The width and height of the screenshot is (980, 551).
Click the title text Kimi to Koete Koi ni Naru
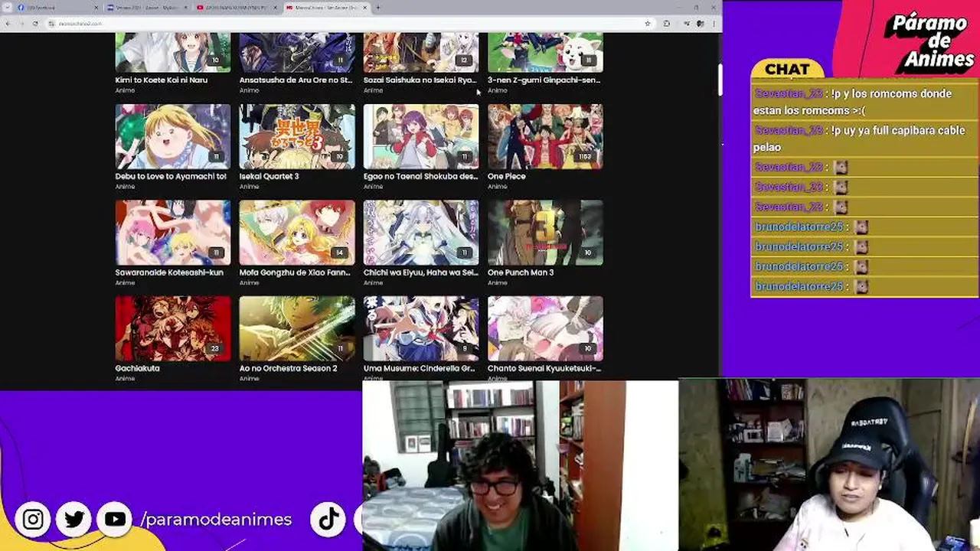tap(162, 80)
